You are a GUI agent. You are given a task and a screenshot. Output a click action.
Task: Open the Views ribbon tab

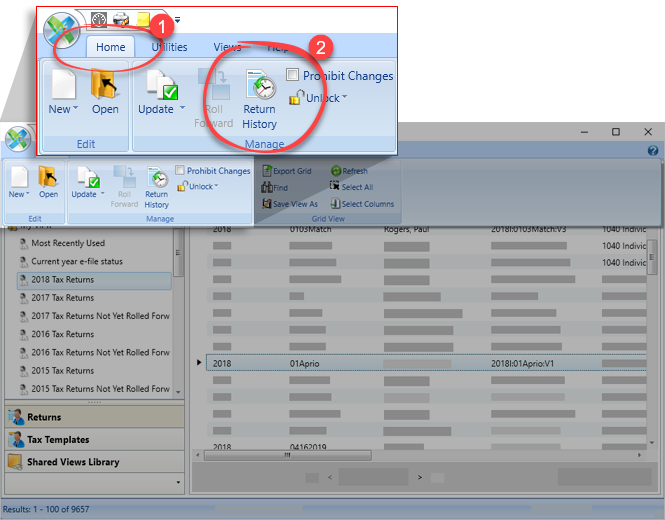pyautogui.click(x=227, y=46)
